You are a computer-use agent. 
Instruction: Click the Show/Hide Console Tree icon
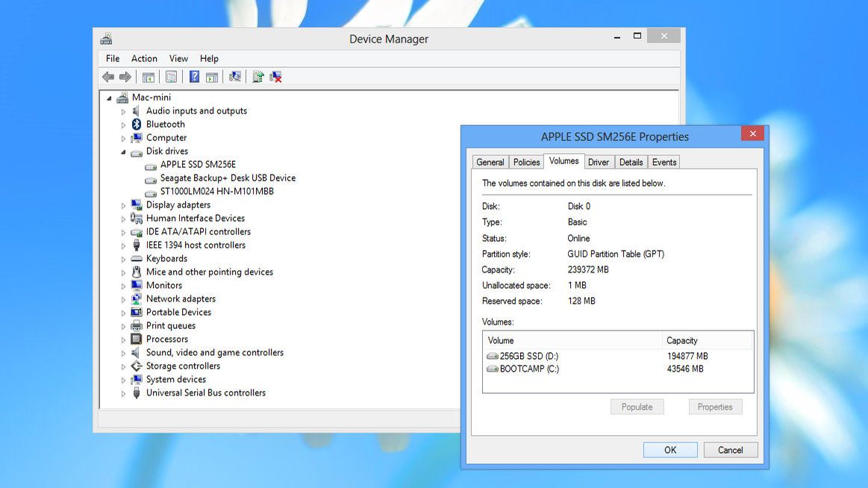147,77
